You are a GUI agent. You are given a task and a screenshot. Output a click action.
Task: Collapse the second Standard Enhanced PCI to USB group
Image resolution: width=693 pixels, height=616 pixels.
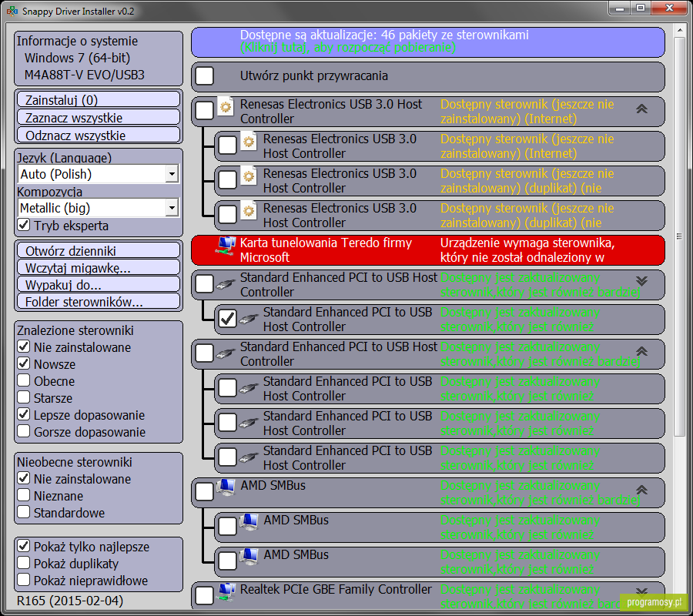(x=641, y=351)
